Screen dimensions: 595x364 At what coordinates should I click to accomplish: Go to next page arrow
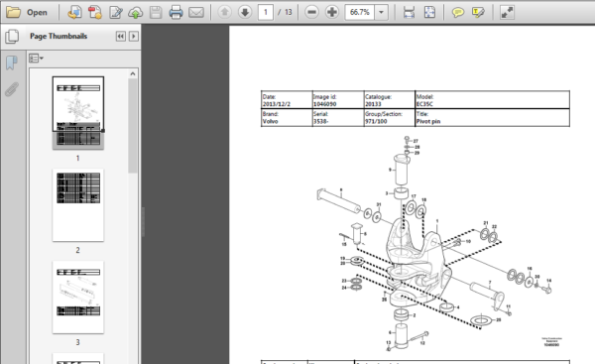point(245,12)
